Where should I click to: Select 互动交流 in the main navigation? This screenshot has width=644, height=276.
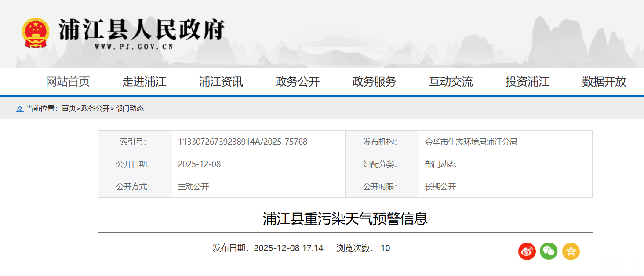click(451, 82)
